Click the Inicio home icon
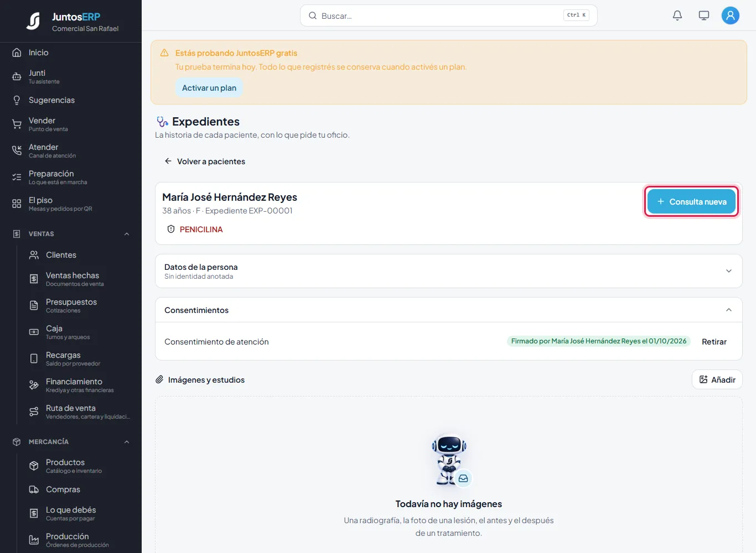Image resolution: width=756 pixels, height=553 pixels. tap(17, 53)
